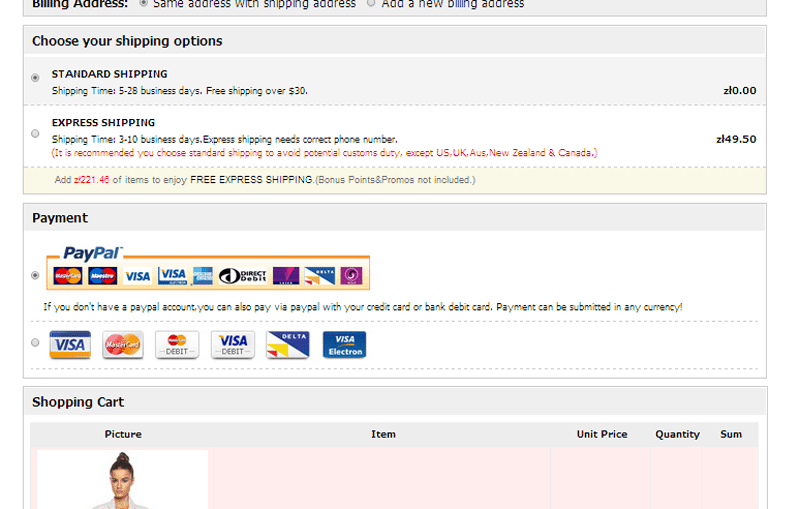Click purple Solo card icon in PayPal banner
Image resolution: width=800 pixels, height=509 pixels.
click(286, 276)
